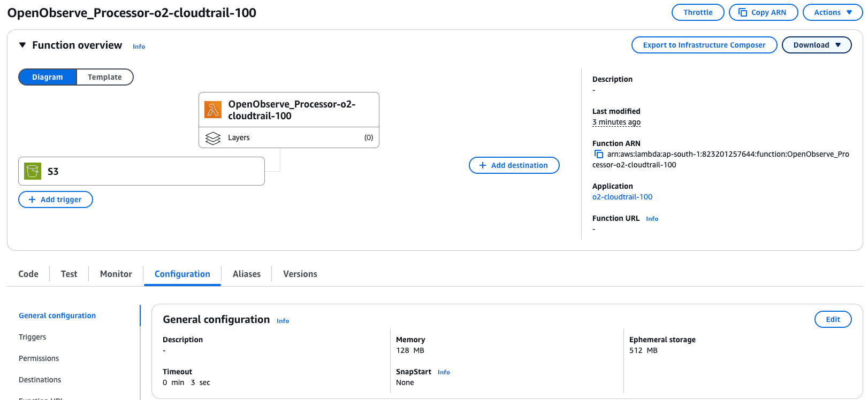This screenshot has height=400, width=868.
Task: Open the Code tab
Action: (x=28, y=274)
